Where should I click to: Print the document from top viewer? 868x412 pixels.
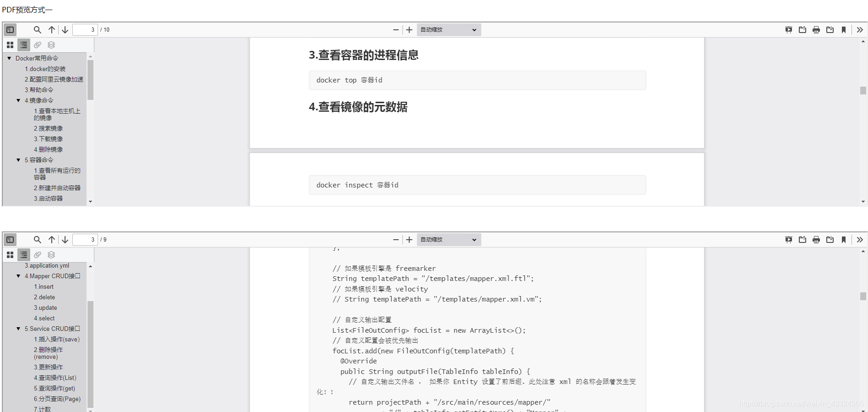click(x=816, y=30)
